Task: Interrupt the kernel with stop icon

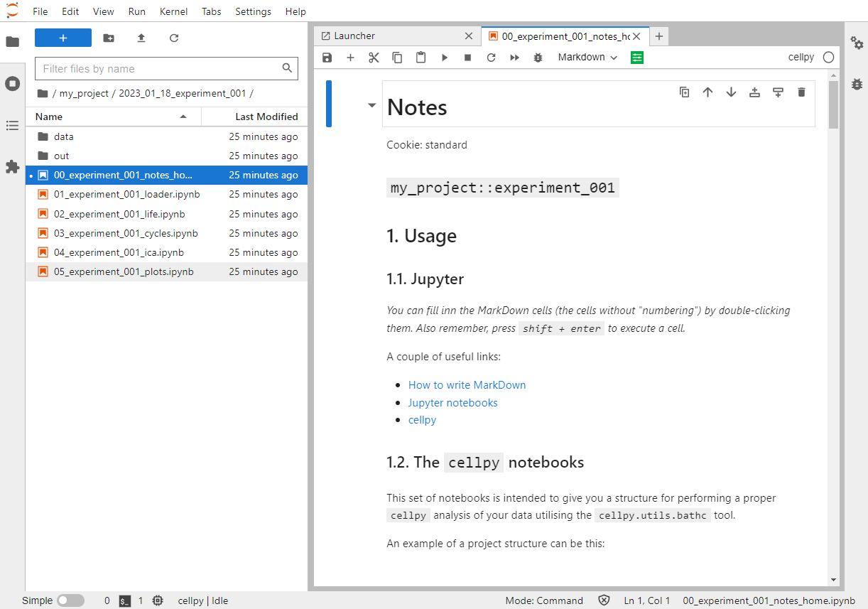Action: 467,58
